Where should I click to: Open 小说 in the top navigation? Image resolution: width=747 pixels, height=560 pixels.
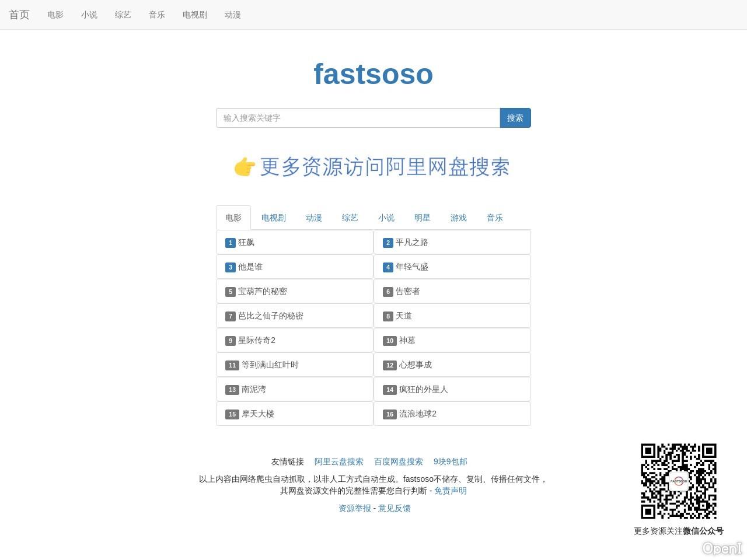point(89,15)
